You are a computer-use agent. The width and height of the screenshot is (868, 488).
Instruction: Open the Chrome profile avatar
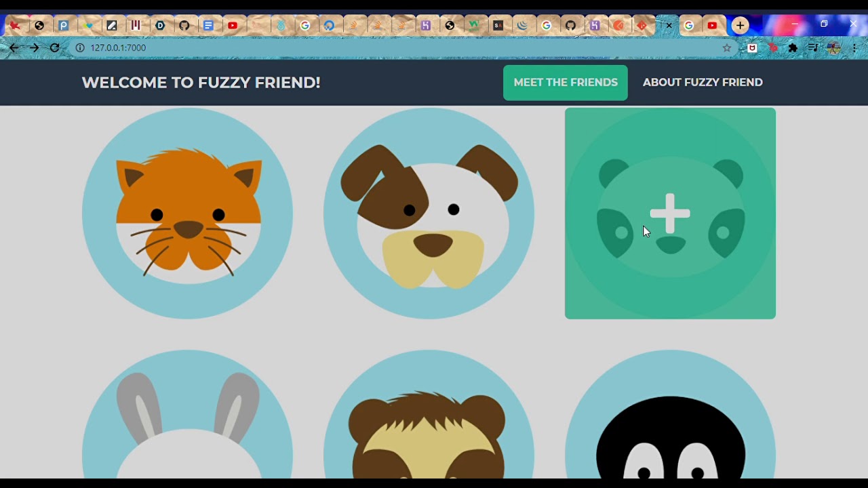point(834,48)
